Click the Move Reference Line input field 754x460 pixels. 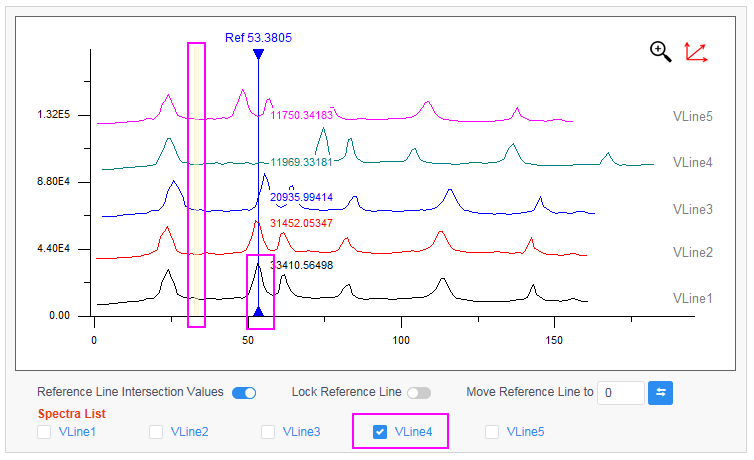tap(620, 393)
